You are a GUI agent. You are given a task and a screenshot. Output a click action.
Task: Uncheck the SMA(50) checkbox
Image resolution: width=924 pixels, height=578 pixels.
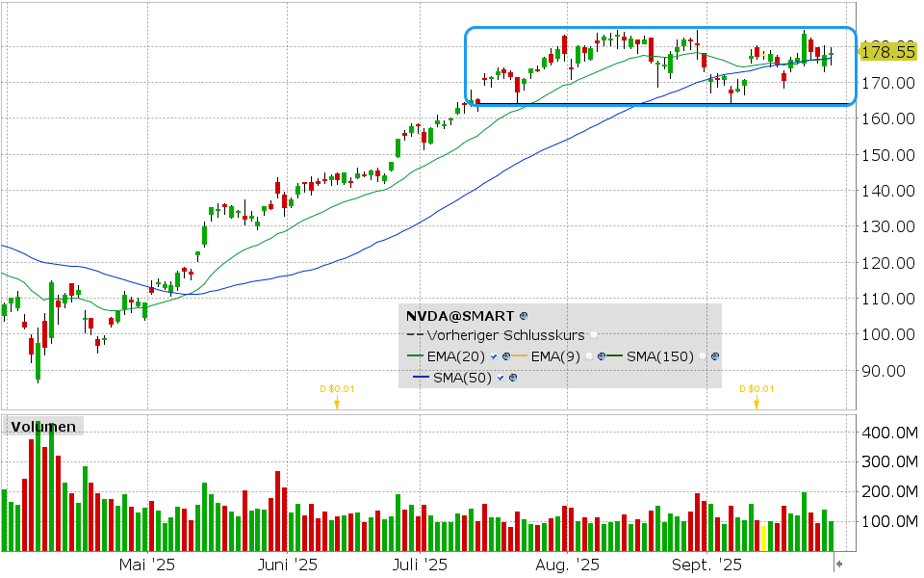click(501, 378)
